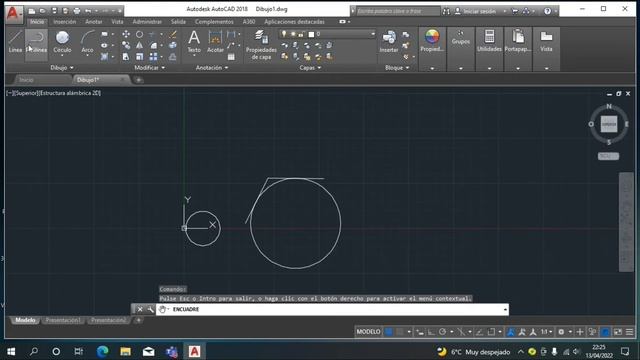The height and width of the screenshot is (360, 640).
Task: Select the Rotate tool in Modificar
Action: pos(140,34)
